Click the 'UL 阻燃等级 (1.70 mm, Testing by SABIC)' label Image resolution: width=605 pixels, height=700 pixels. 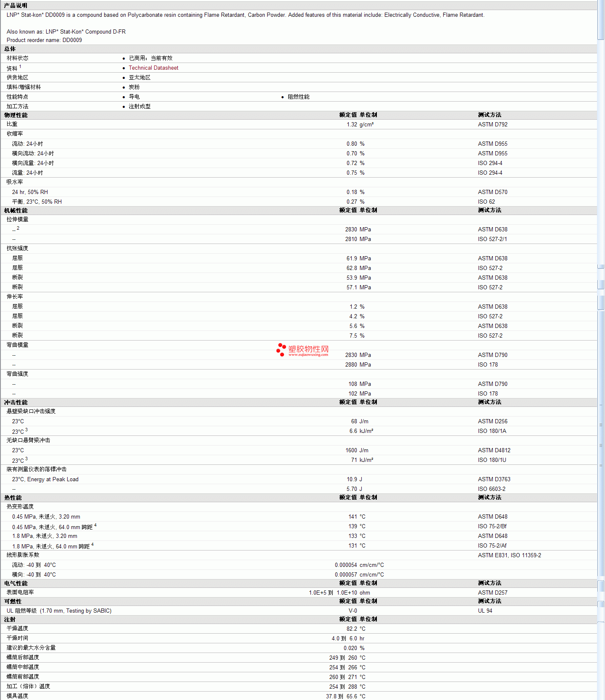tap(59, 611)
